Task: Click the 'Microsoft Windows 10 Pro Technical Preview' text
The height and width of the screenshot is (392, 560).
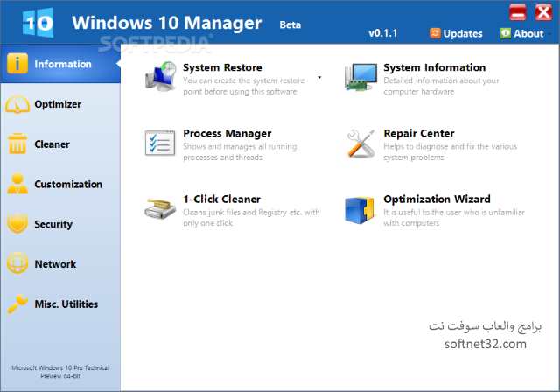Action: [60, 372]
